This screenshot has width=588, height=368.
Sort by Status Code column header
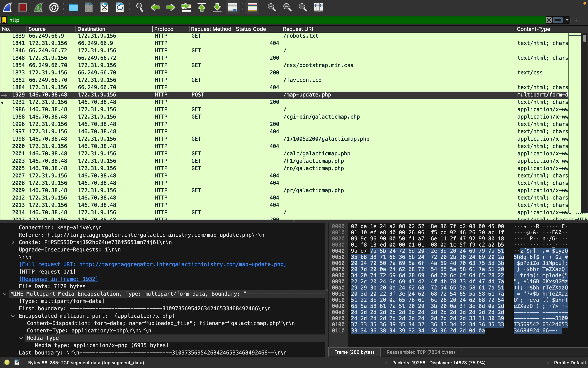click(x=257, y=29)
